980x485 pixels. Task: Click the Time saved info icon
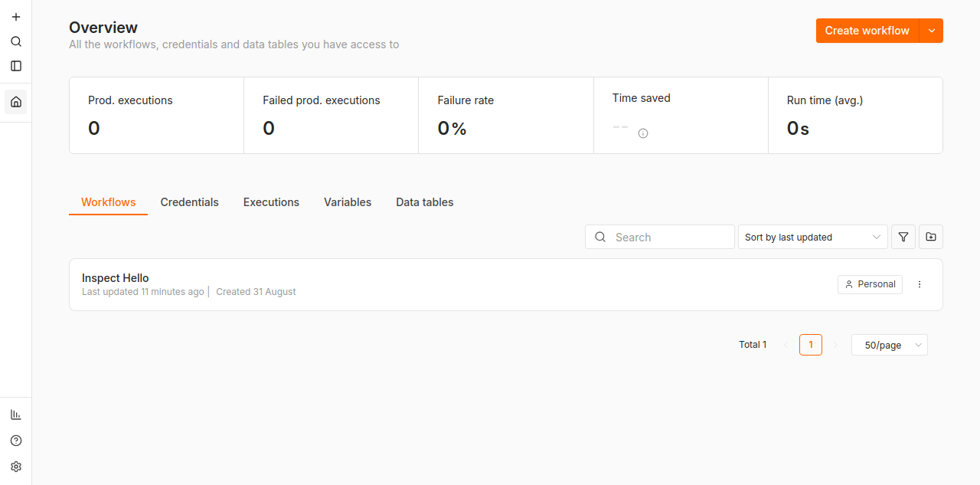(643, 133)
